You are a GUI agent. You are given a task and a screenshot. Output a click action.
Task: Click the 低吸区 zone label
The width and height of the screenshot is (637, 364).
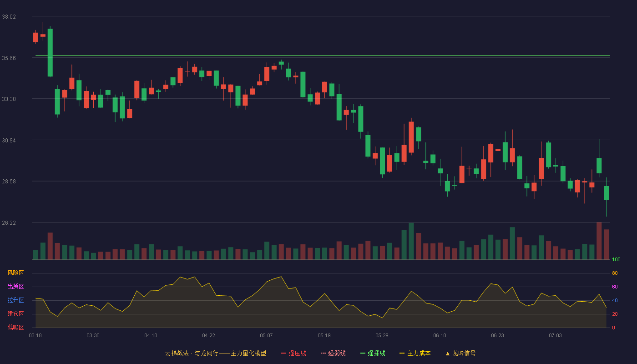tap(16, 327)
